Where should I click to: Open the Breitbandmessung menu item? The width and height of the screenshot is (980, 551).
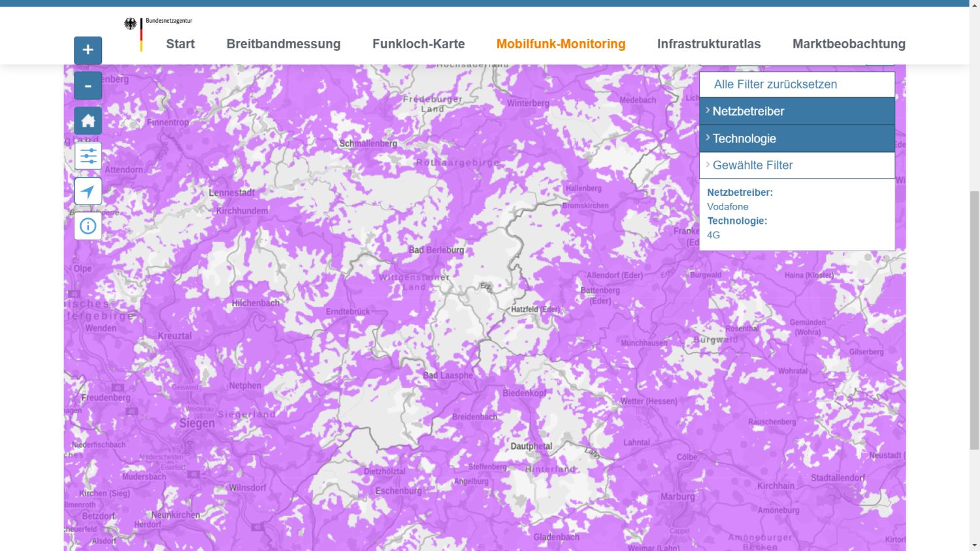(284, 44)
